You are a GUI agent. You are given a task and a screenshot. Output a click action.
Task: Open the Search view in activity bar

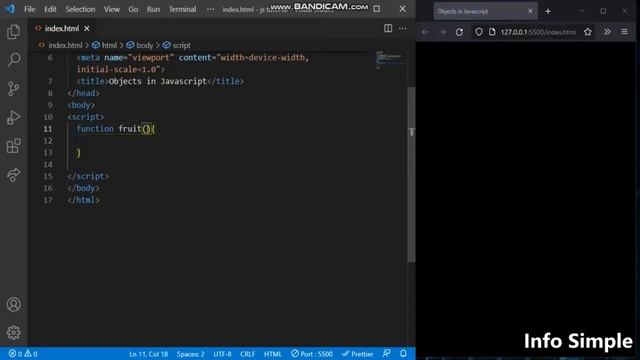point(13,60)
